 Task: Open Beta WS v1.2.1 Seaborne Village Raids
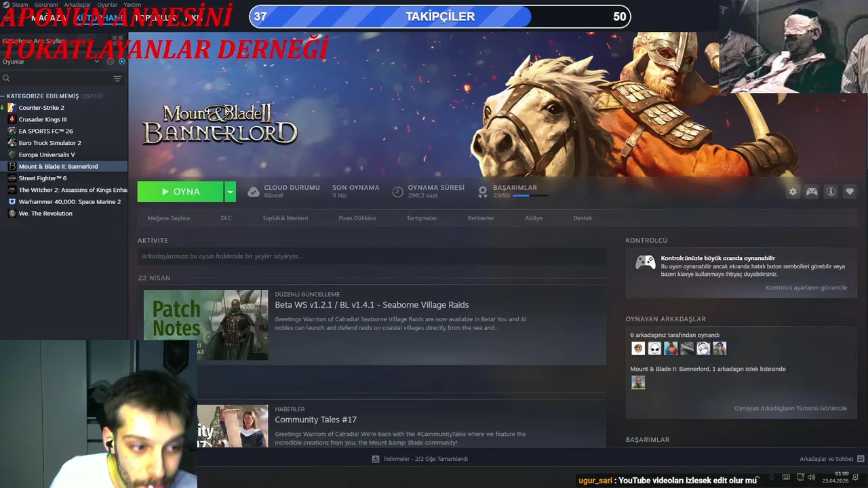pyautogui.click(x=372, y=305)
